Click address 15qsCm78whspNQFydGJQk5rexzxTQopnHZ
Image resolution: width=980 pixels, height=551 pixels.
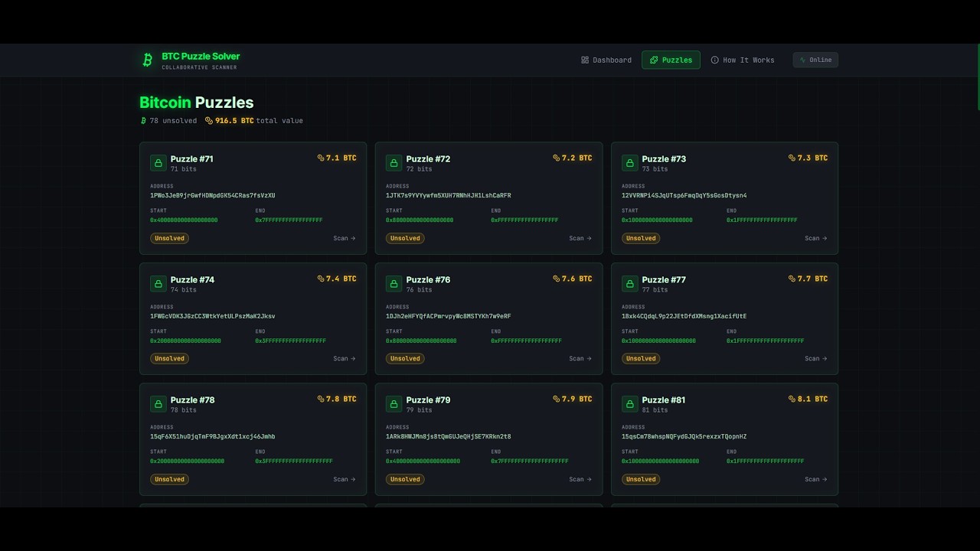684,436
